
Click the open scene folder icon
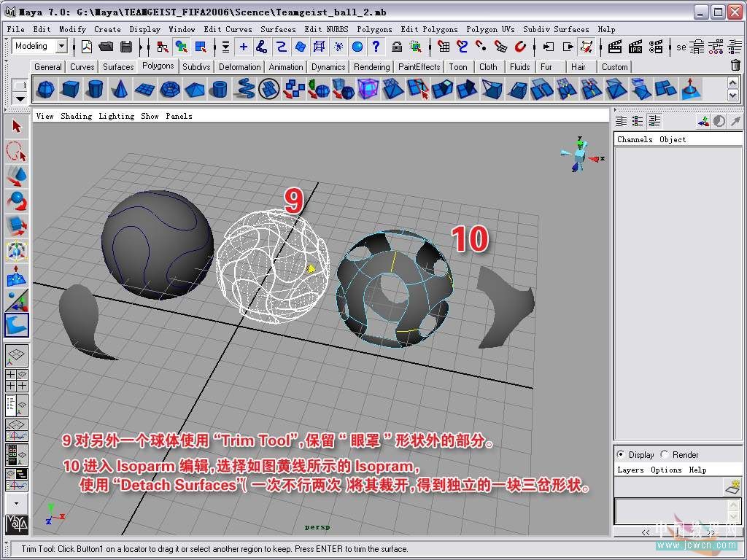pos(107,47)
